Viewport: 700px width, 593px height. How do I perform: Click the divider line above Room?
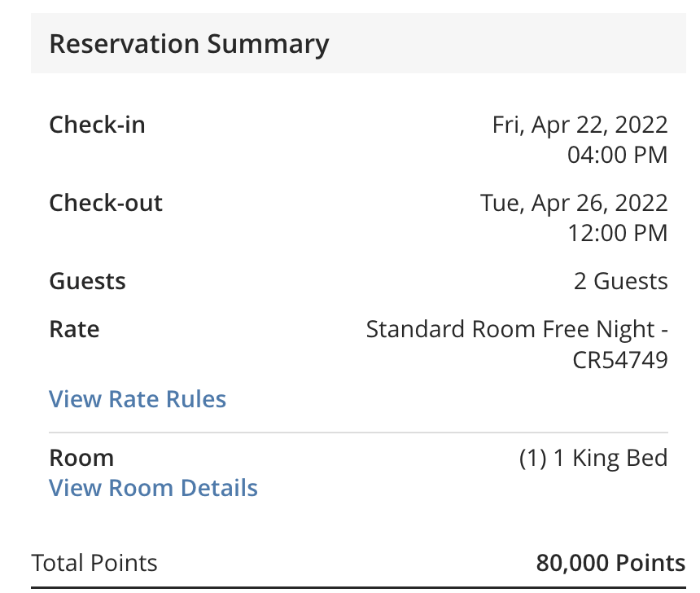point(358,433)
